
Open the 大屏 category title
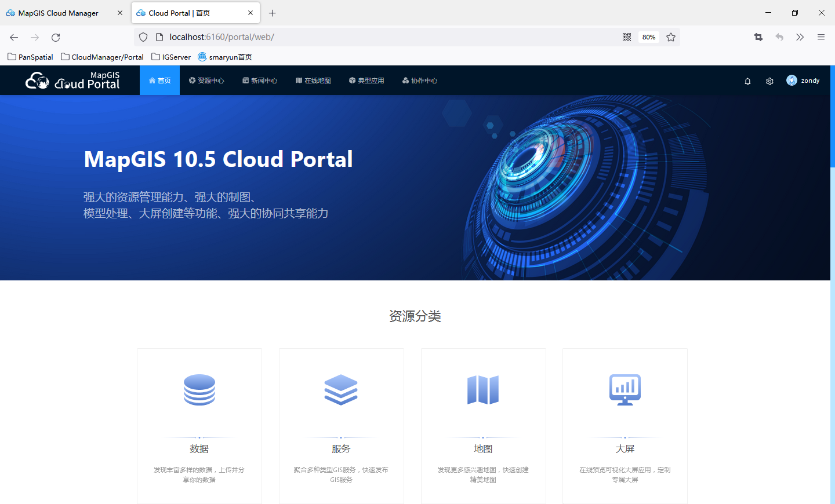click(x=625, y=449)
